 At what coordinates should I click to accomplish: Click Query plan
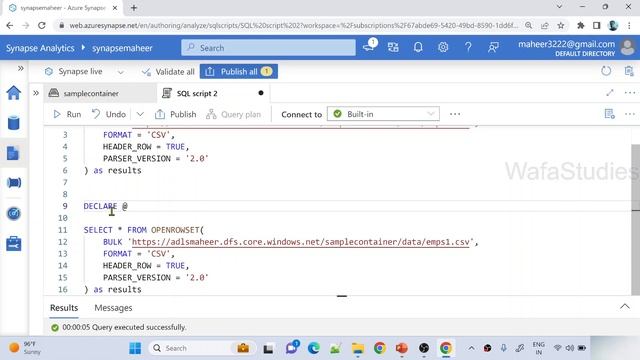click(x=233, y=114)
